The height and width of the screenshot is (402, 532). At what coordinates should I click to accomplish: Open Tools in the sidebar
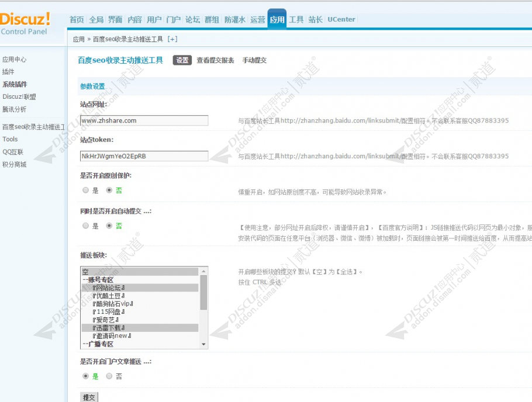pos(10,139)
